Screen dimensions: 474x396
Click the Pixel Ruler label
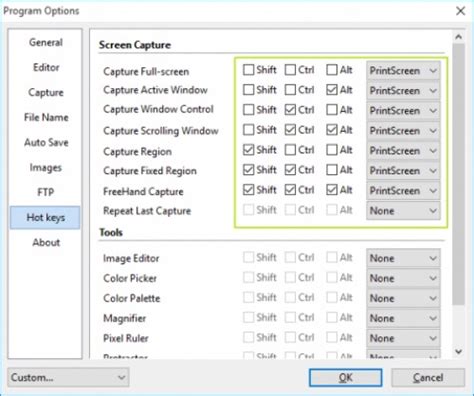(x=125, y=338)
